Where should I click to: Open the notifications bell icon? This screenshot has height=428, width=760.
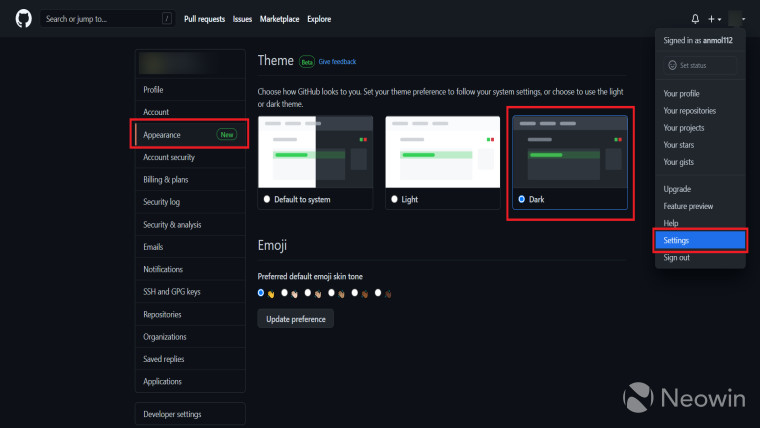click(695, 19)
